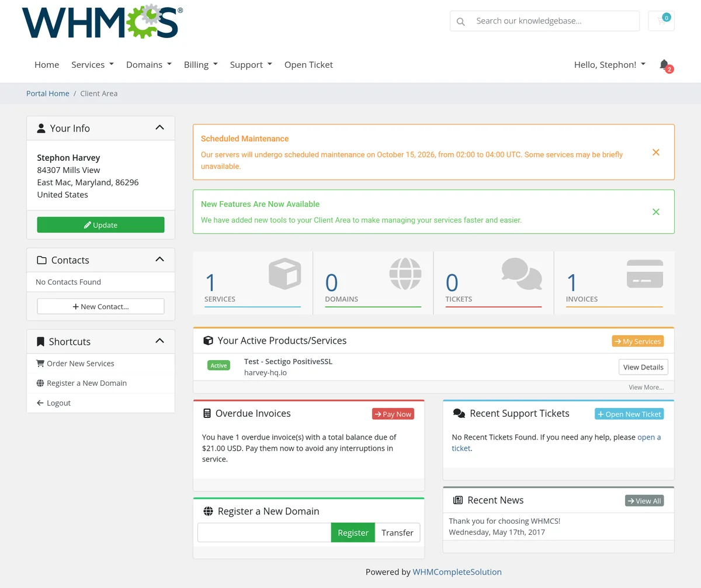
Task: Click 'Thank you for choosing WHMCS!' news item
Action: (x=505, y=521)
